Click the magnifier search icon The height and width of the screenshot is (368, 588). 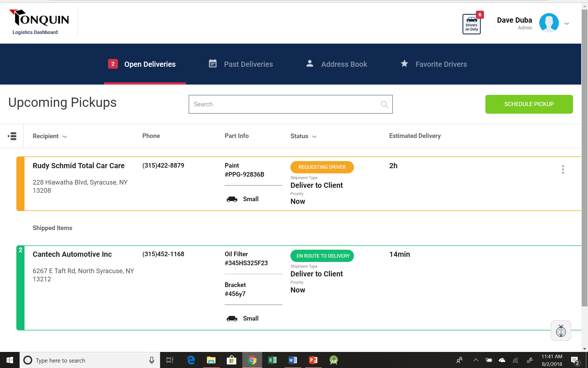tap(384, 104)
